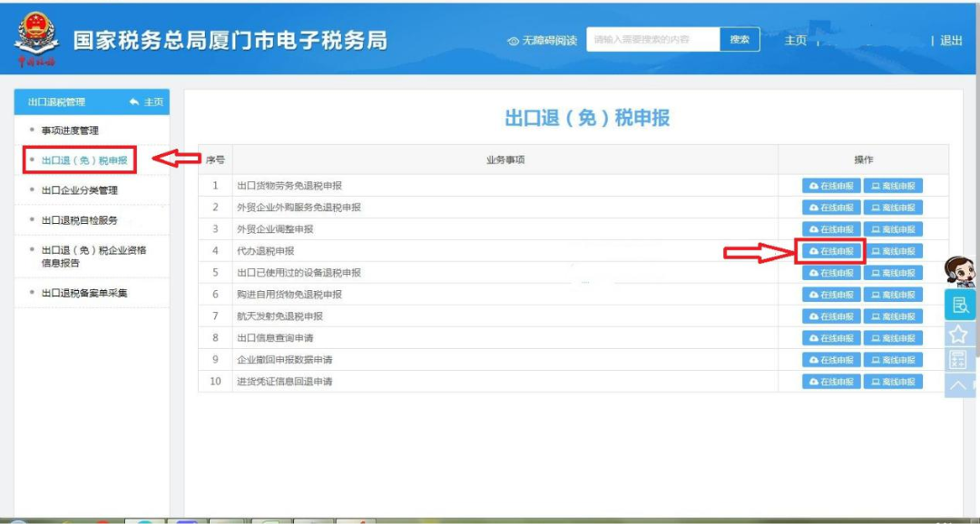Click 在线申报 for 出口已使用过的设备退税申报
Viewport: 980px width, 524px height.
click(831, 273)
